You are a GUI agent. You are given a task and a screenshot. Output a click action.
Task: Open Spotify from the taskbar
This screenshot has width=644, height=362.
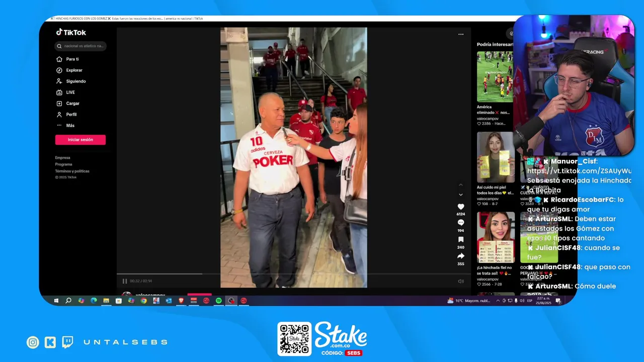coord(219,301)
